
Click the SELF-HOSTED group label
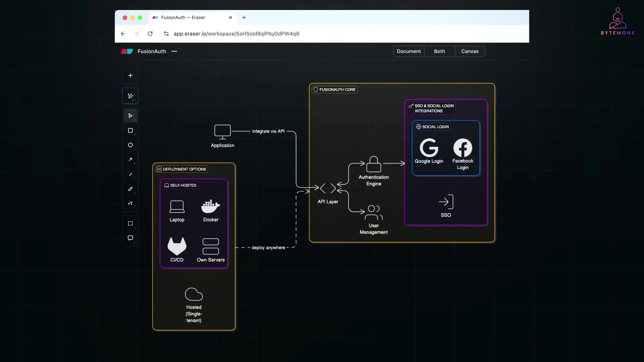tap(180, 185)
